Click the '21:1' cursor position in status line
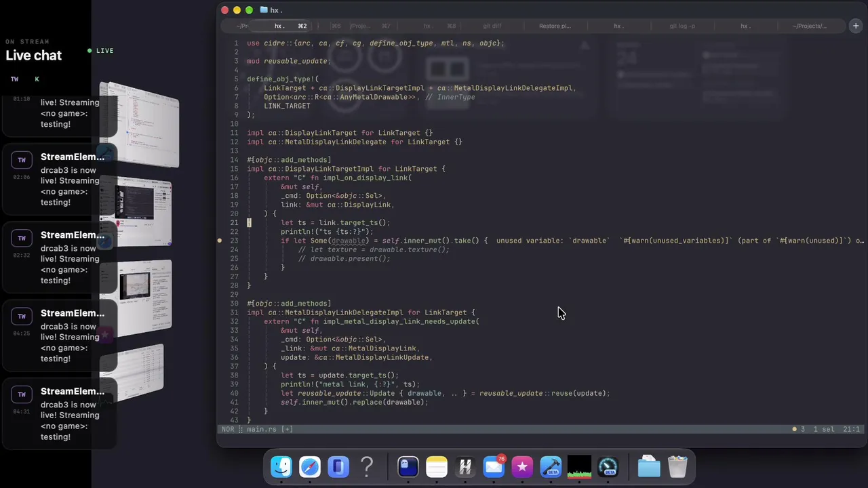Image resolution: width=868 pixels, height=488 pixels. click(x=852, y=429)
